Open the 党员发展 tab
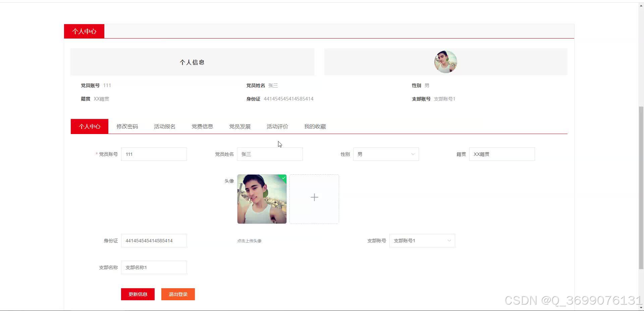The image size is (644, 311). (x=239, y=126)
